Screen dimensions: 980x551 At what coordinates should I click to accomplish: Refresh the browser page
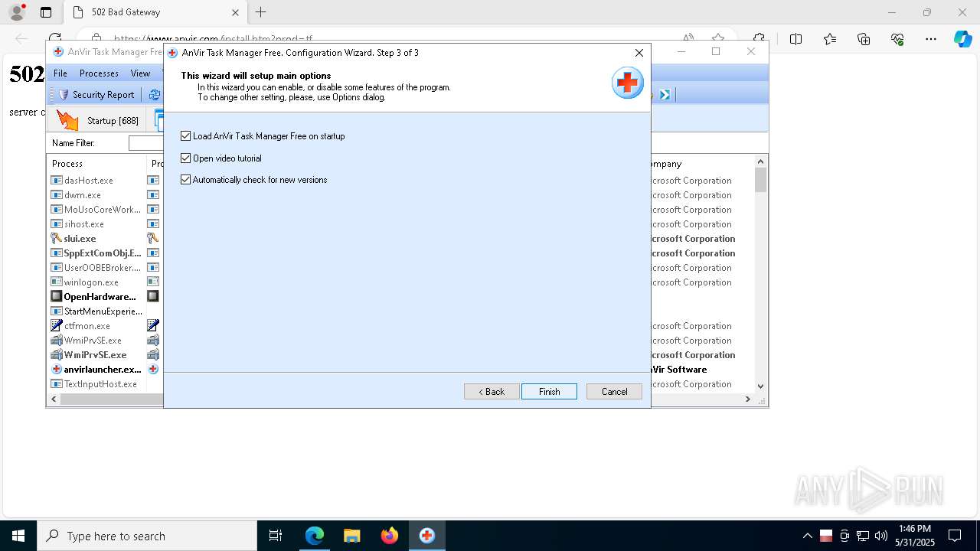tap(55, 38)
